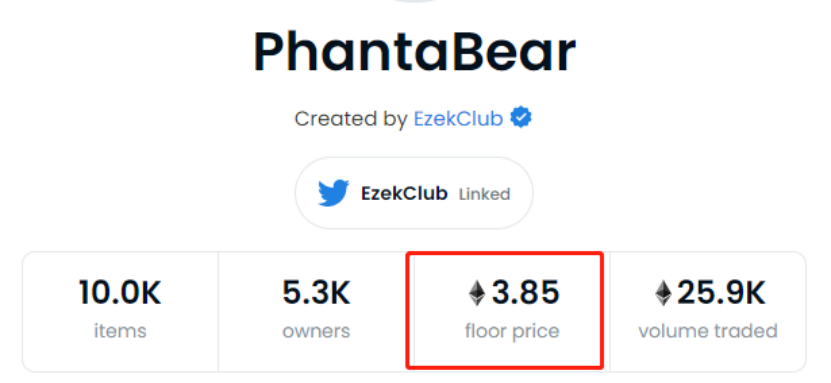Click the collection avatar edge above title

coord(414,1)
